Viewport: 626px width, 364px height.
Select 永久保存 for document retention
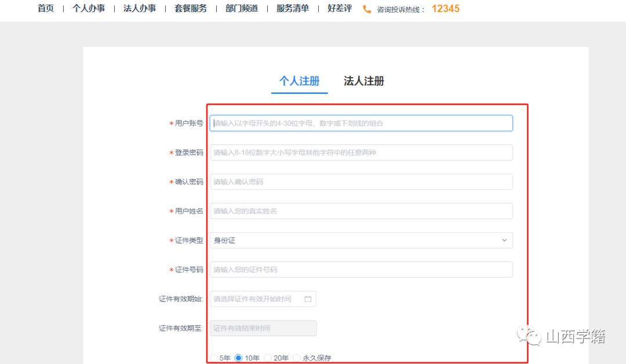coord(296,358)
